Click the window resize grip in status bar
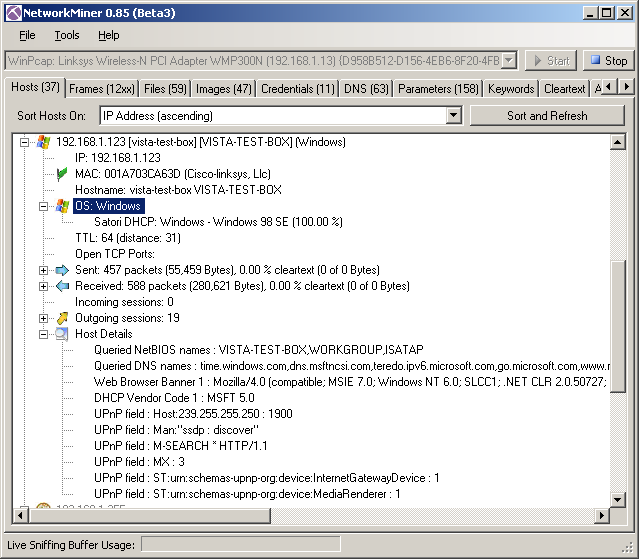The image size is (639, 559). click(x=628, y=548)
